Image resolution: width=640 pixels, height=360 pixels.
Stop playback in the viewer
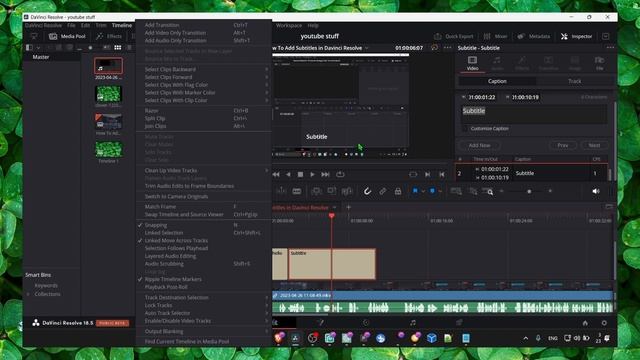[x=300, y=174]
